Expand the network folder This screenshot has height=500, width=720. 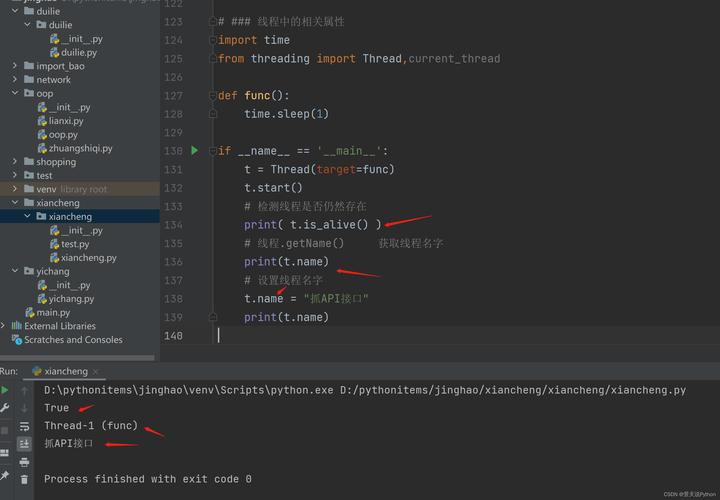[x=15, y=79]
